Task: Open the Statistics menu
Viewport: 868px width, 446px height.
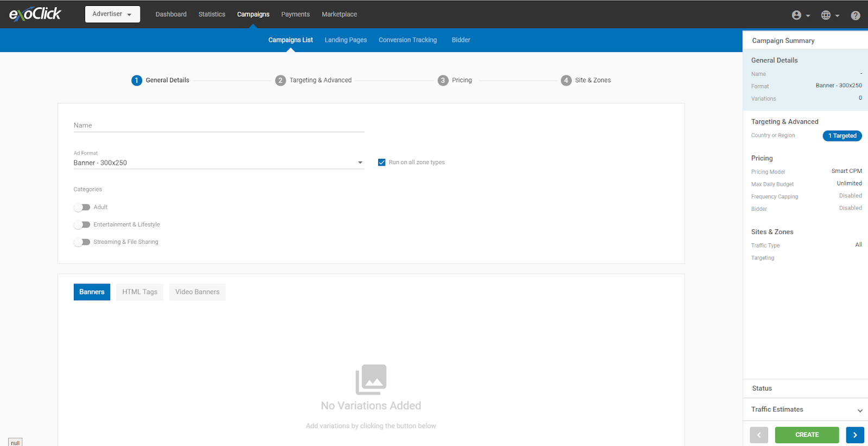Action: (x=212, y=14)
